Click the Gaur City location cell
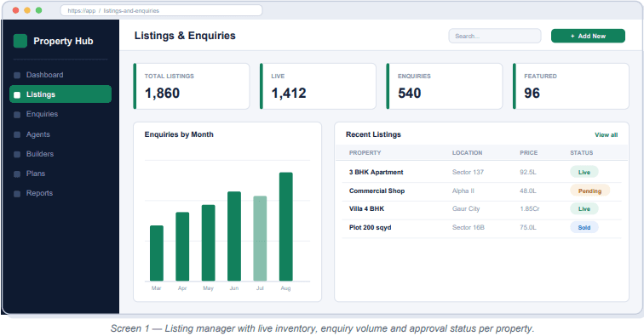Viewport: 644px width, 336px height. (x=466, y=208)
